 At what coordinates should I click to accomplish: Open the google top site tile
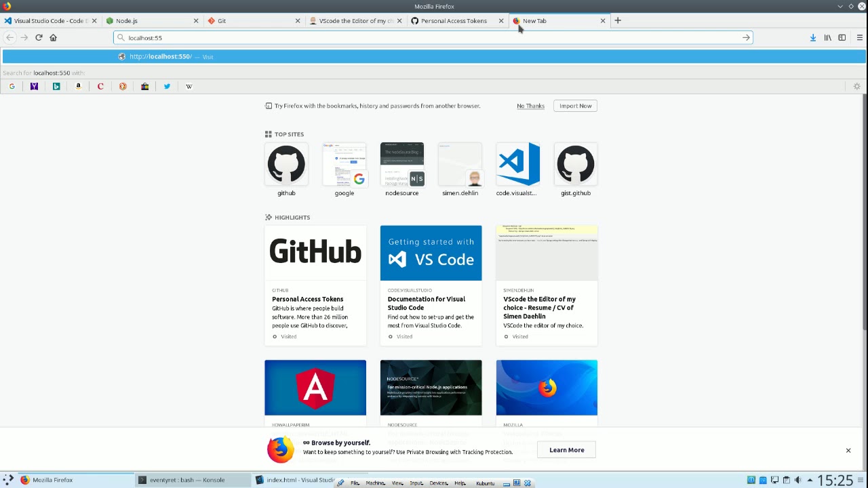pos(344,169)
